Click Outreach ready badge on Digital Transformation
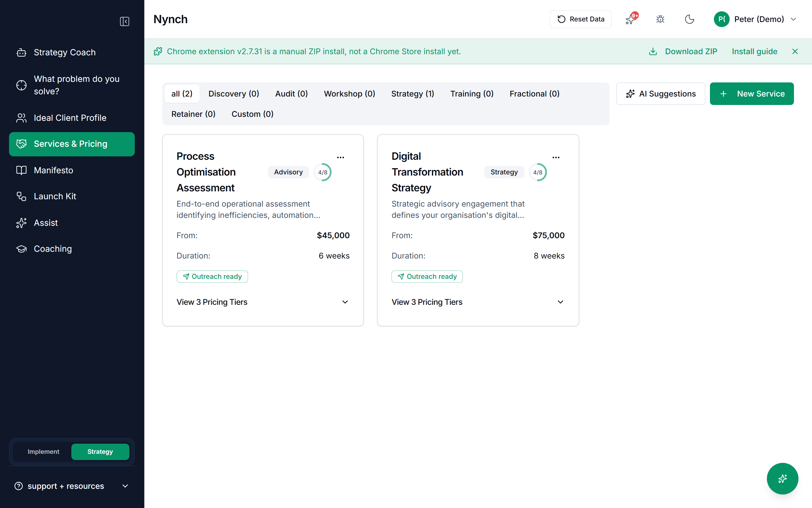 click(427, 277)
